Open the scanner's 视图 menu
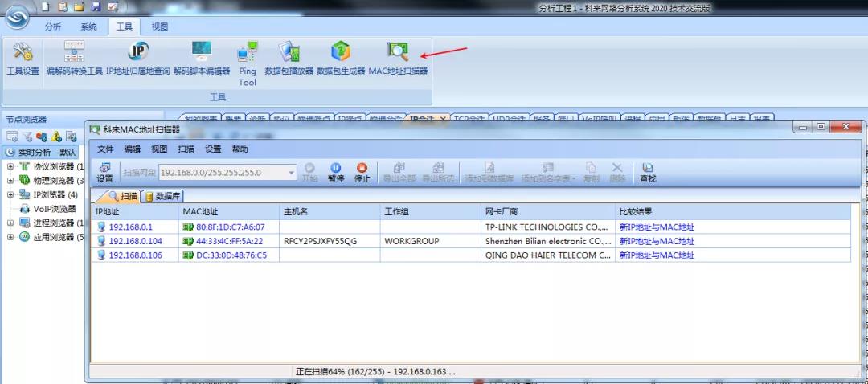The height and width of the screenshot is (384, 868). tap(159, 149)
